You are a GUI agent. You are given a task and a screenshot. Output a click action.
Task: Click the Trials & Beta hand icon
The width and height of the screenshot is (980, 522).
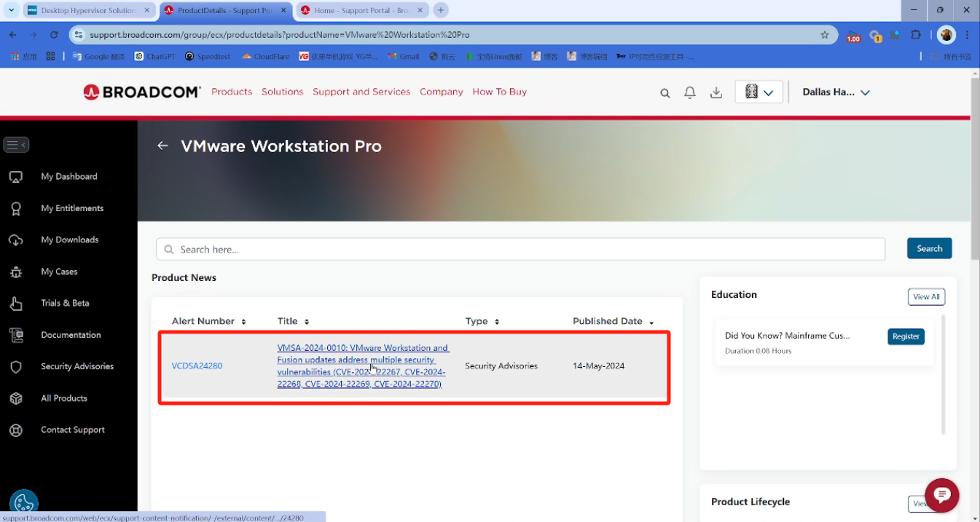(15, 304)
